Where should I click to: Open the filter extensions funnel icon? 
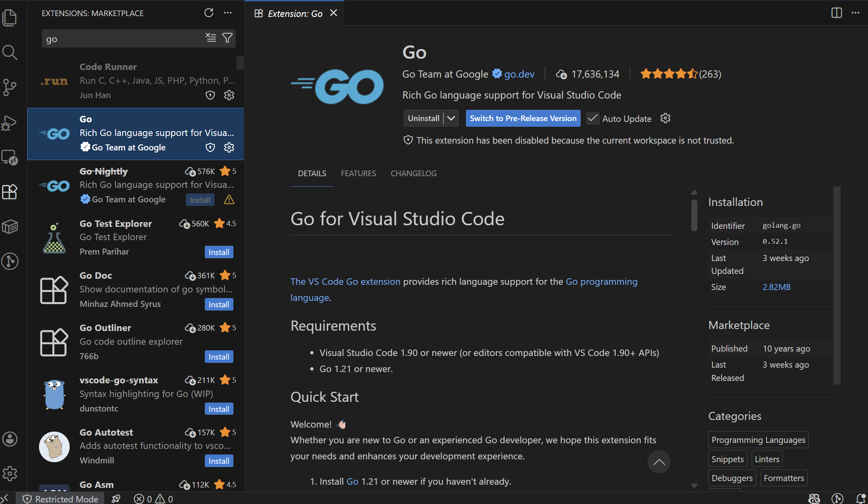227,38
